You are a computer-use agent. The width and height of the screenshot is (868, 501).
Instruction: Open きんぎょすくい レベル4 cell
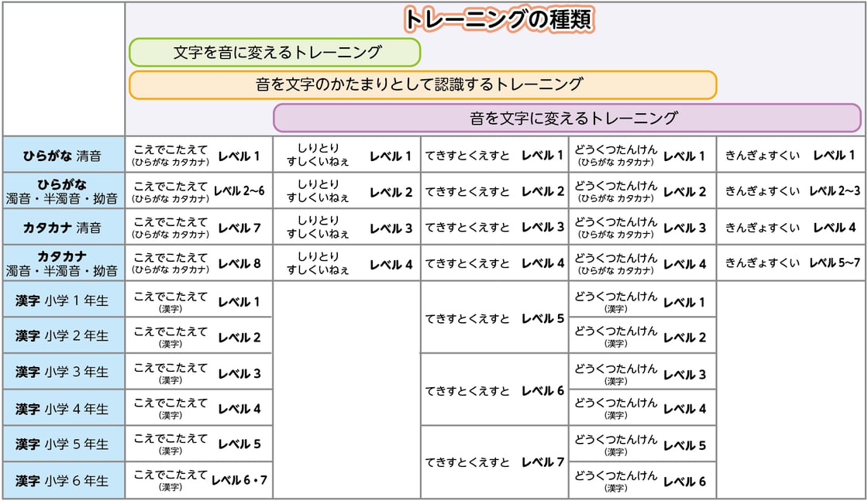pyautogui.click(x=790, y=228)
